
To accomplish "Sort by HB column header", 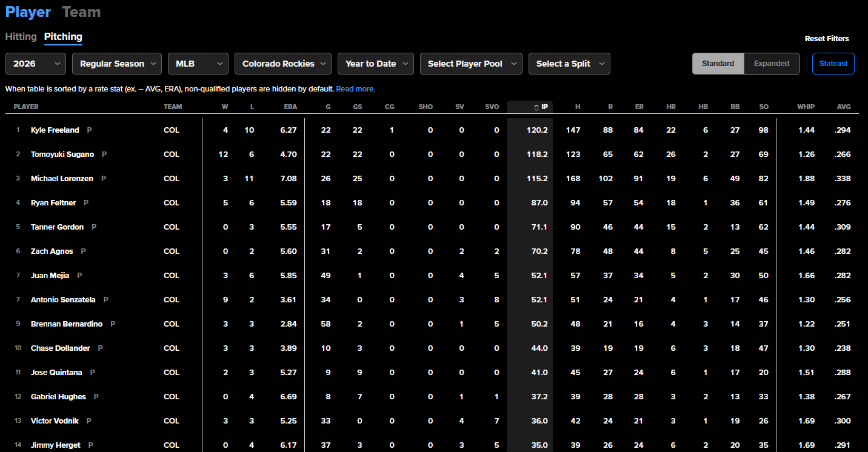I will pos(703,107).
